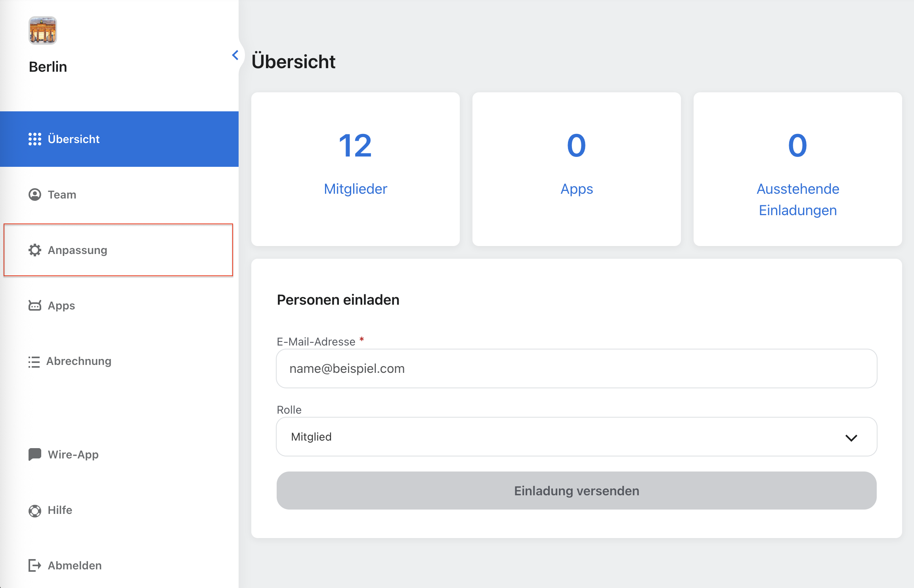914x588 pixels.
Task: Click the Übersicht page title
Action: [x=294, y=61]
